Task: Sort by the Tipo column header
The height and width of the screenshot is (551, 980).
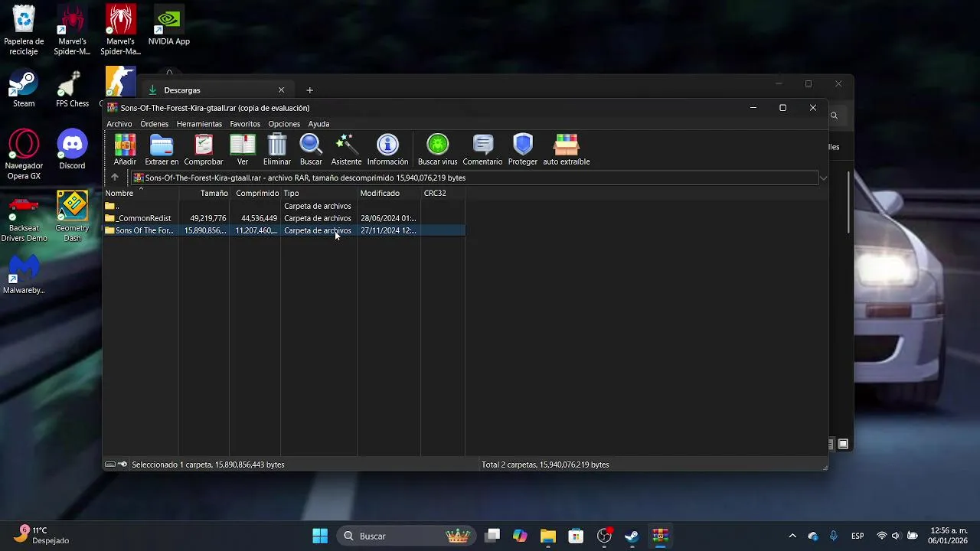Action: point(319,193)
